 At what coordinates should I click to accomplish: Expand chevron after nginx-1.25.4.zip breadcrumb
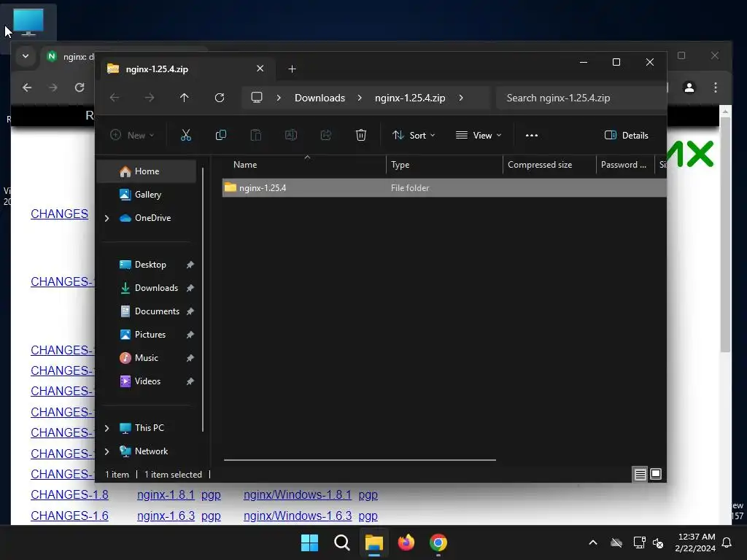(461, 98)
